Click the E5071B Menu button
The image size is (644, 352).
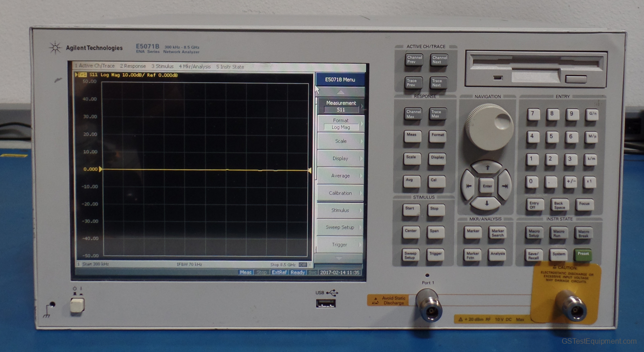point(340,79)
